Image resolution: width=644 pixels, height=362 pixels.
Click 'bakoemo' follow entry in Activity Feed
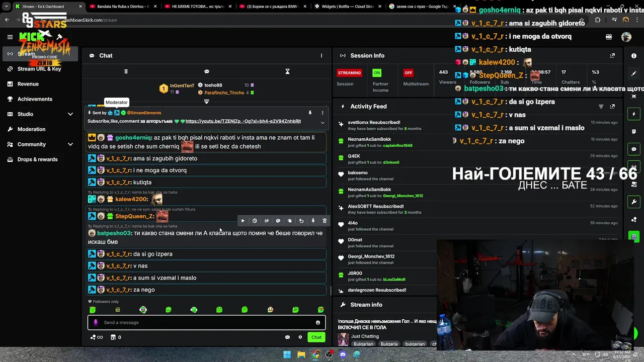[x=358, y=172]
